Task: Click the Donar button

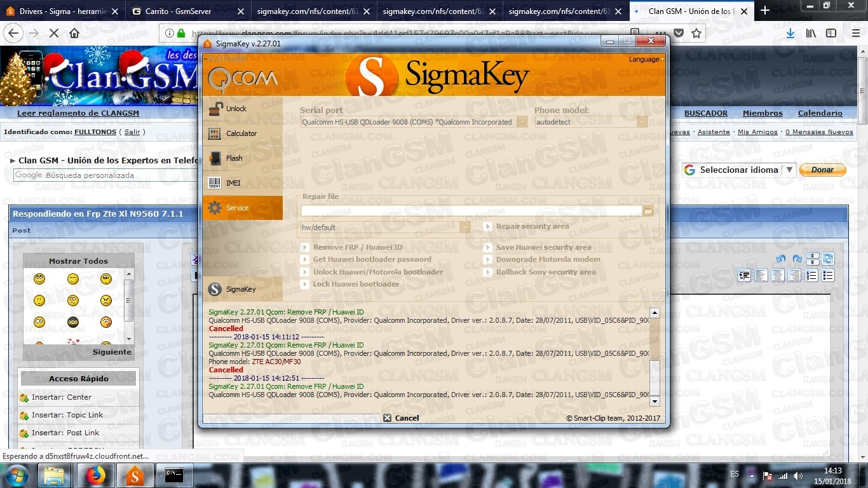Action: [x=822, y=170]
